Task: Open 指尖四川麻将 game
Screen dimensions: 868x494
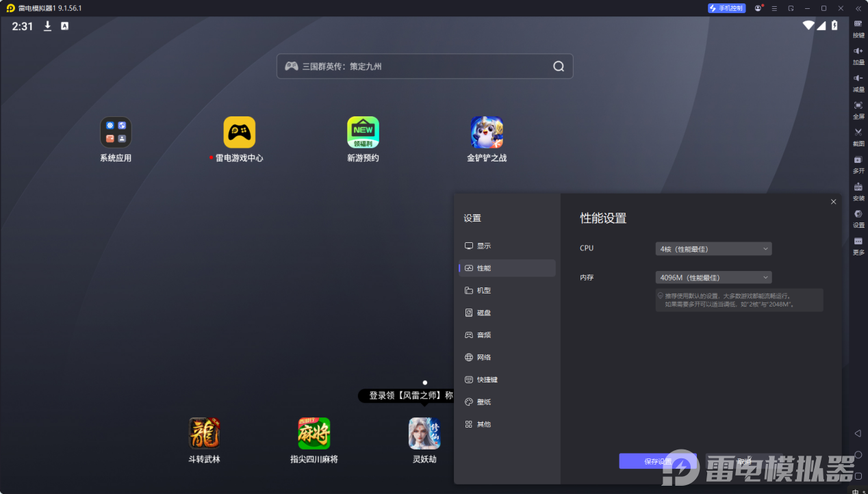Action: tap(314, 441)
